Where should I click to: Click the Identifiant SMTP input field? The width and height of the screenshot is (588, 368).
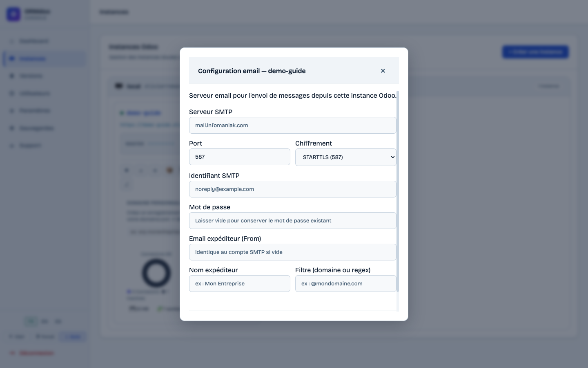click(292, 189)
